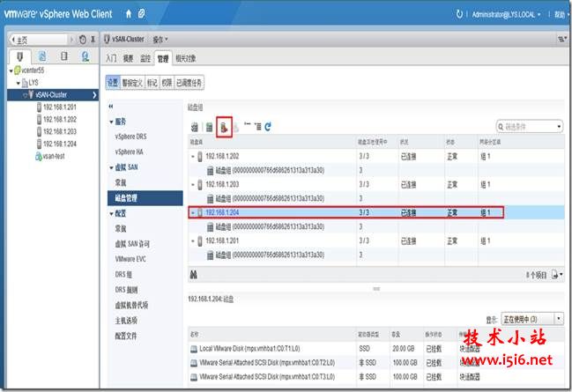Viewport: 572px width, 392px height.
Task: Collapse the LYS datacenter node
Action: coord(19,83)
